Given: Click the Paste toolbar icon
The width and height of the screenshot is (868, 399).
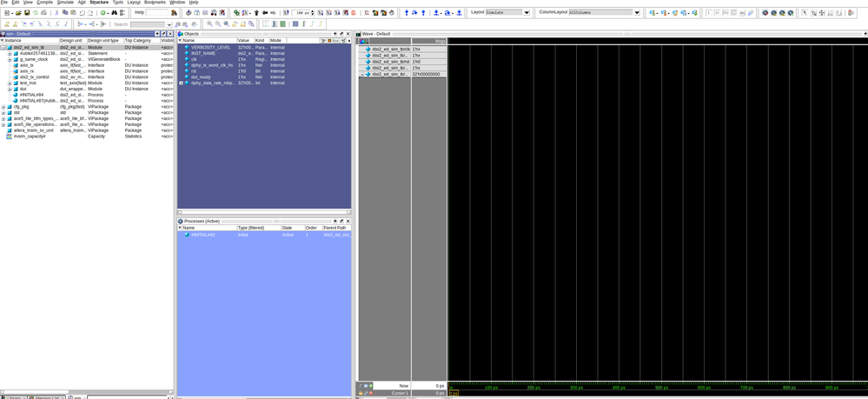Looking at the screenshot, I should [x=73, y=12].
